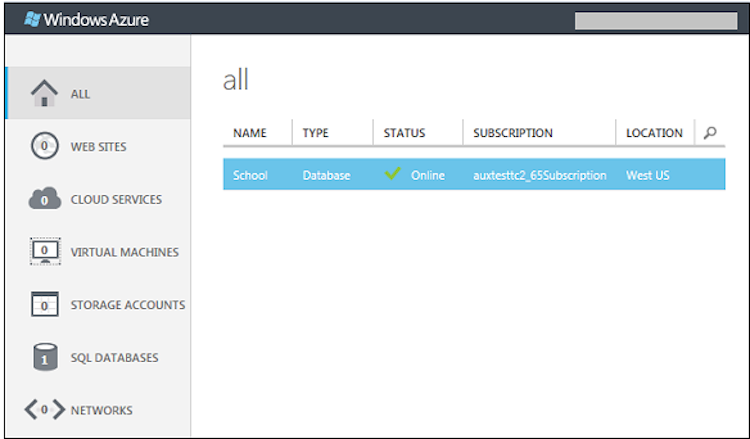This screenshot has height=439, width=750.
Task: Go to SQL DATABASES
Action: (114, 358)
